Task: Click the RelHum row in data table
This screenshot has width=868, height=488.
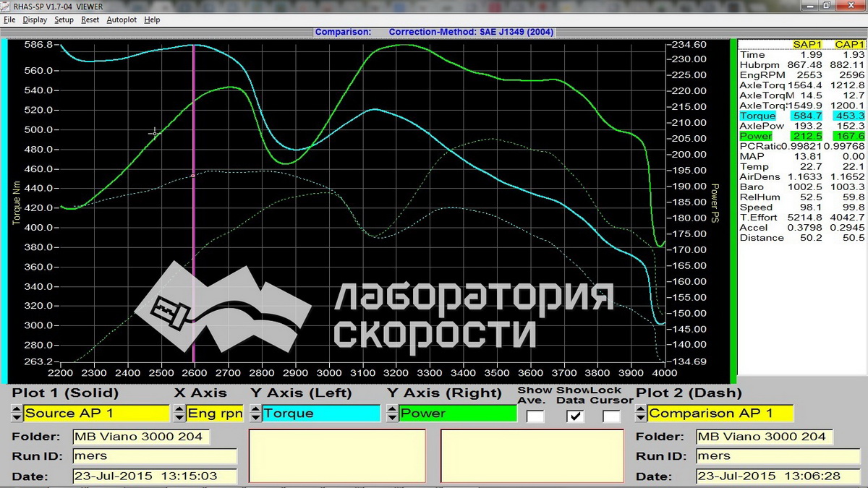Action: point(802,197)
